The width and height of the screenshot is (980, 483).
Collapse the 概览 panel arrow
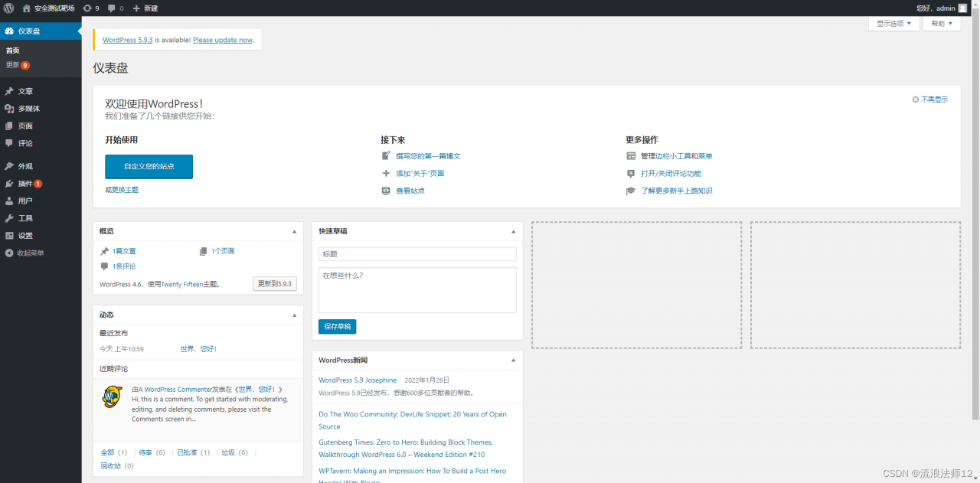click(x=294, y=231)
